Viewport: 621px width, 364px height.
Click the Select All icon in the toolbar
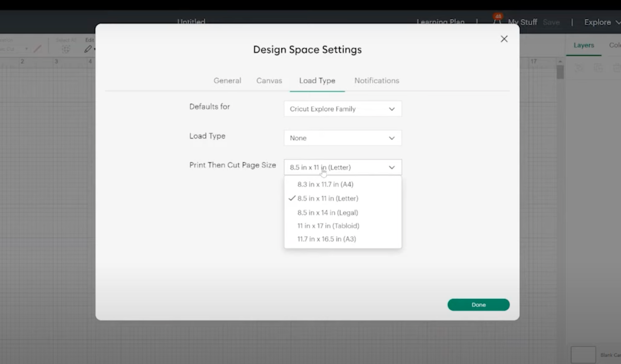[66, 49]
